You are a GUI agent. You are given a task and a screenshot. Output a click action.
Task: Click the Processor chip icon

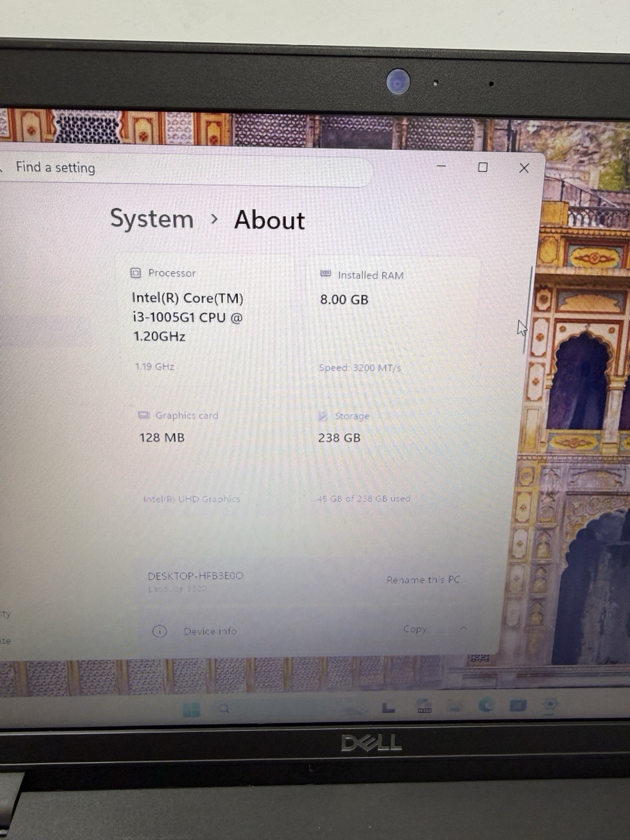point(135,272)
